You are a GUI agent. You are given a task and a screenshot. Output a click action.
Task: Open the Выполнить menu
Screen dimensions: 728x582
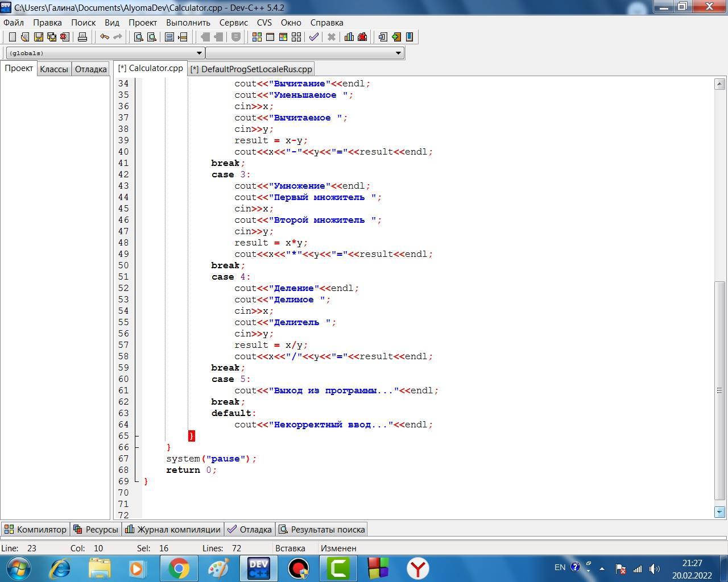point(188,23)
